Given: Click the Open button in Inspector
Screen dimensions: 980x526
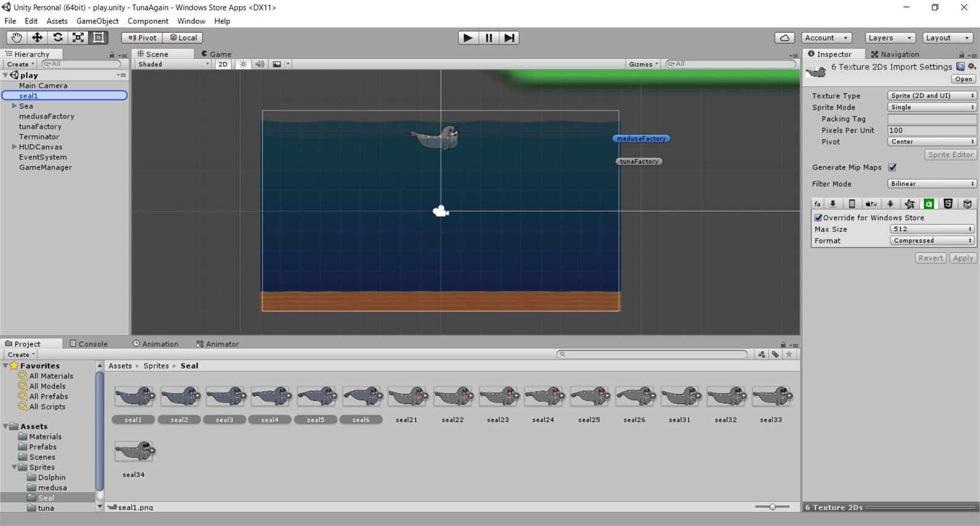Looking at the screenshot, I should point(963,79).
